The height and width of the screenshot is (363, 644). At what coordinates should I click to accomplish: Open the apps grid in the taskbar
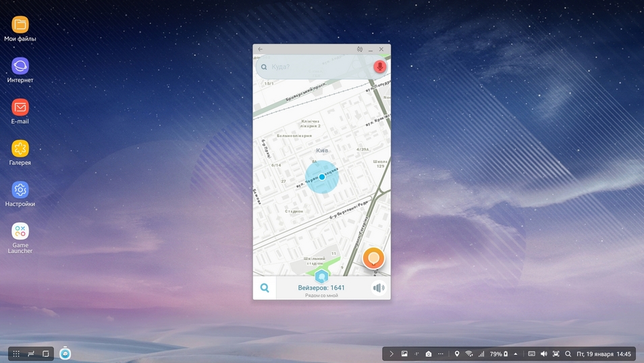(16, 354)
